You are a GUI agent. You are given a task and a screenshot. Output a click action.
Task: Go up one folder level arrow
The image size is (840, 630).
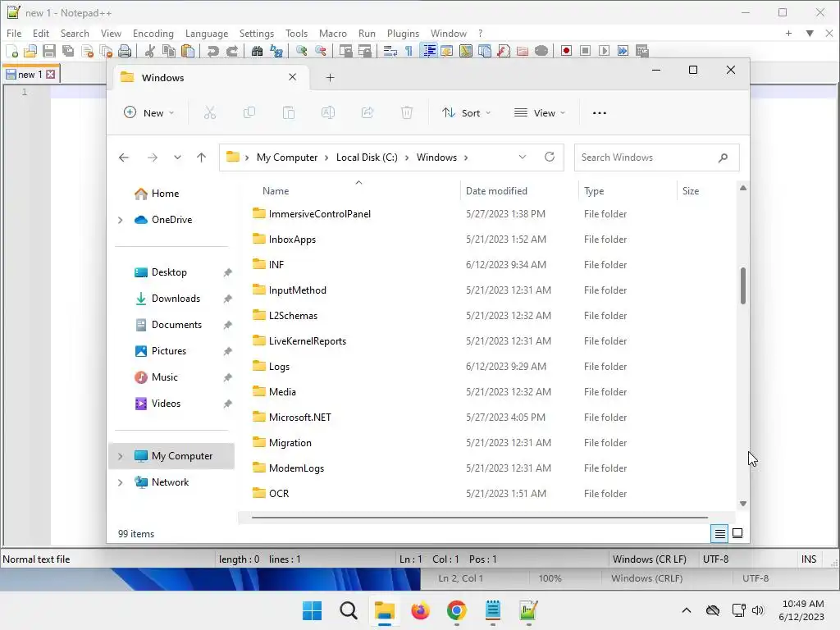tap(202, 157)
